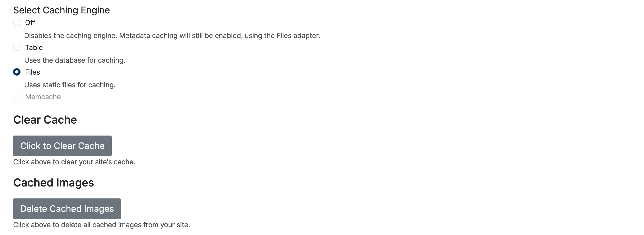Viewport: 644px width, 235px height.
Task: Click the greyed-out 'Memcache' label
Action: [x=43, y=97]
